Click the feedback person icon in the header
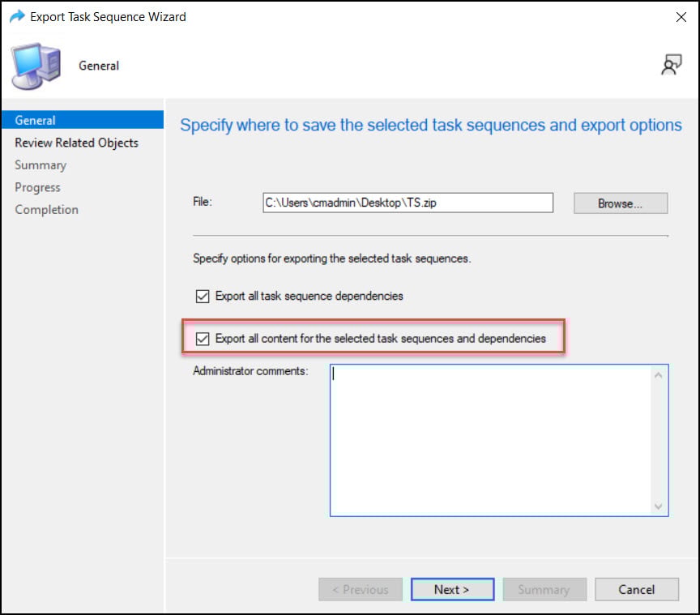This screenshot has height=615, width=700. tap(671, 65)
